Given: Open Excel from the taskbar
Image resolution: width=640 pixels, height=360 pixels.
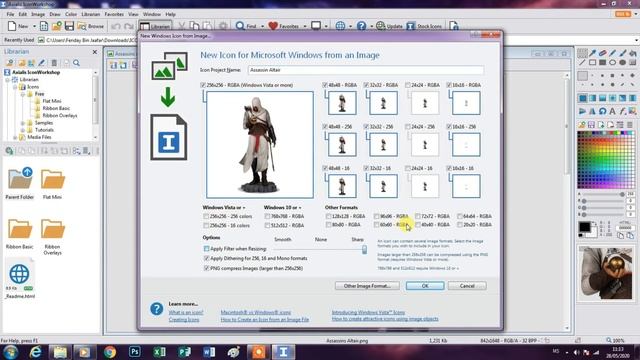Looking at the screenshot, I should 159,351.
